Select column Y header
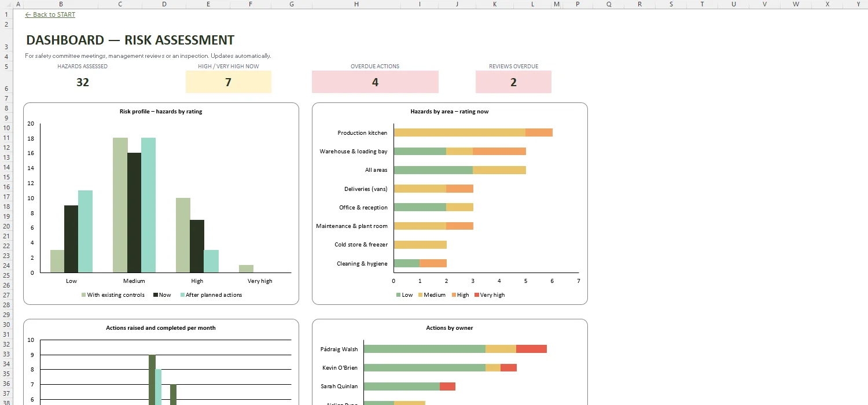This screenshot has width=868, height=405. click(x=859, y=4)
